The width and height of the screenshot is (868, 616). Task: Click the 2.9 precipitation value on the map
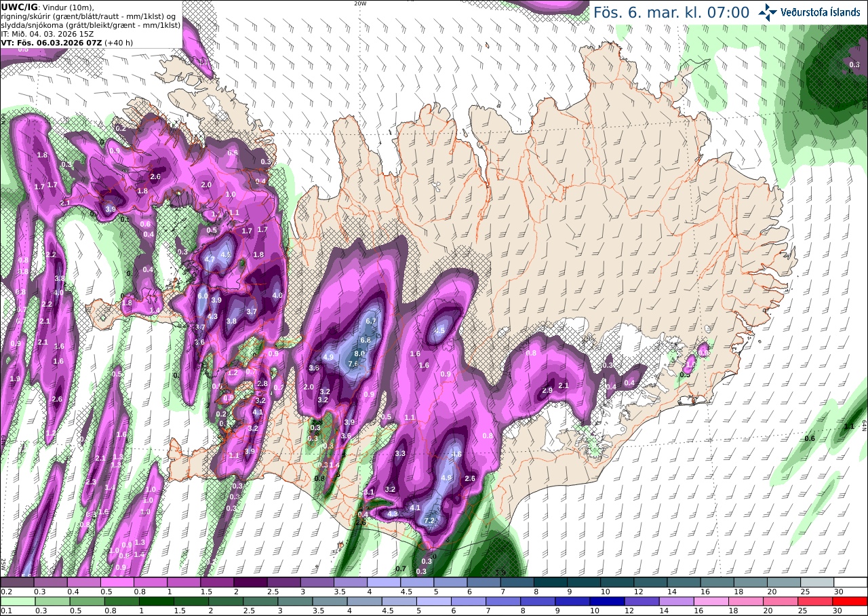click(548, 390)
